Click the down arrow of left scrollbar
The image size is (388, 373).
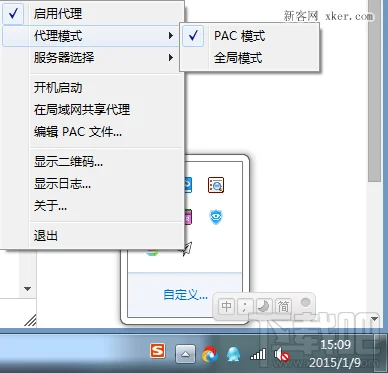pyautogui.click(x=28, y=289)
